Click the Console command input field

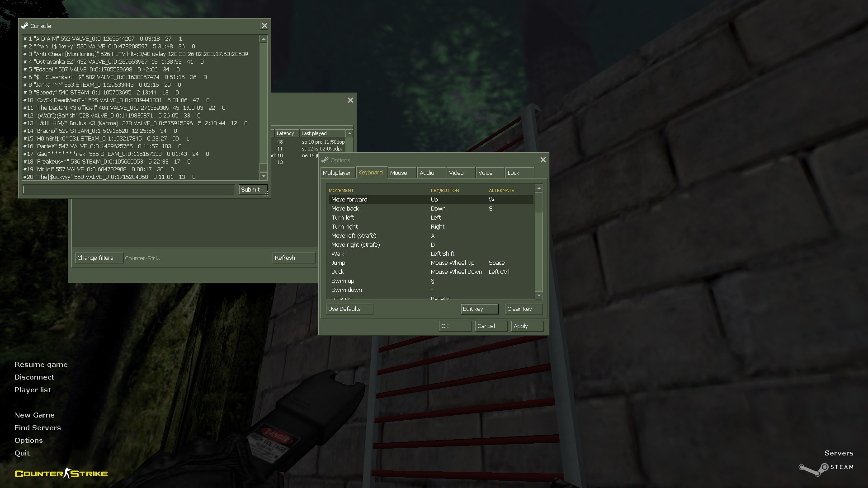129,190
